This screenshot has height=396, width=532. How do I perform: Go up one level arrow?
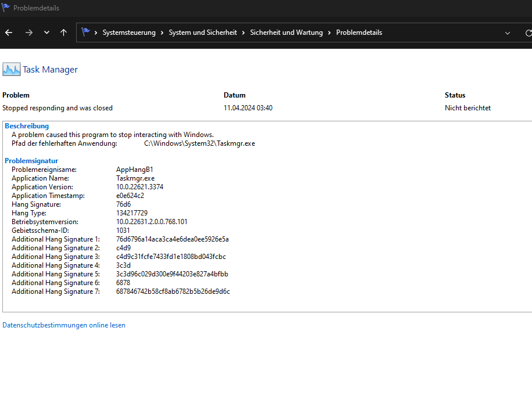pyautogui.click(x=63, y=33)
